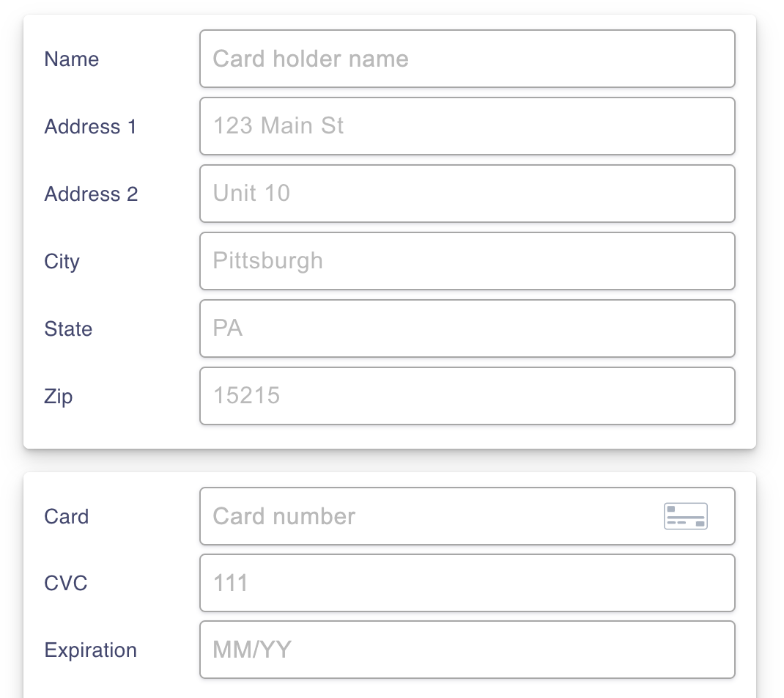Click the City label

(62, 262)
